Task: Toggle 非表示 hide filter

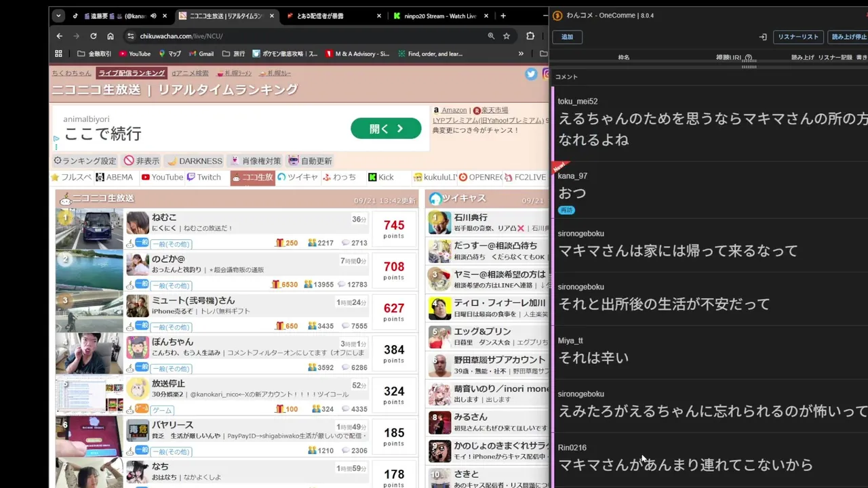Action: coord(141,161)
